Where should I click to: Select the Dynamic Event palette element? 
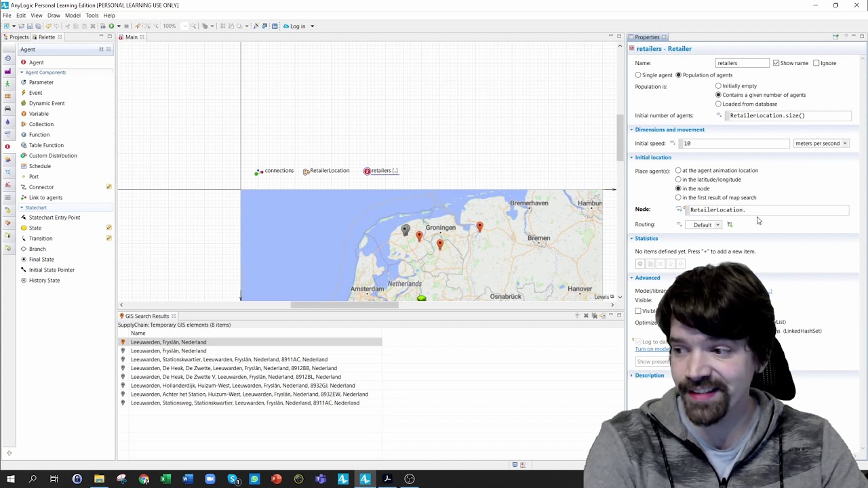[x=46, y=103]
